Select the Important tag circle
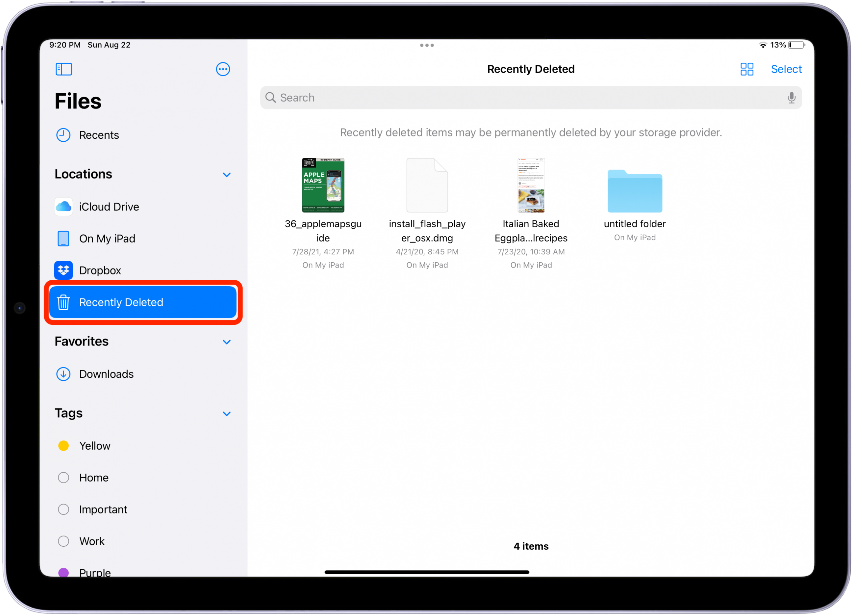 [63, 509]
